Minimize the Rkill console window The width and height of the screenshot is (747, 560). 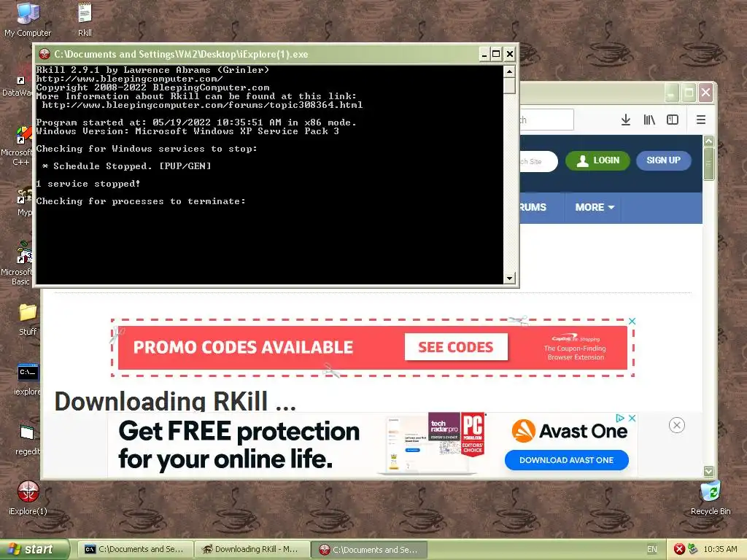[484, 54]
